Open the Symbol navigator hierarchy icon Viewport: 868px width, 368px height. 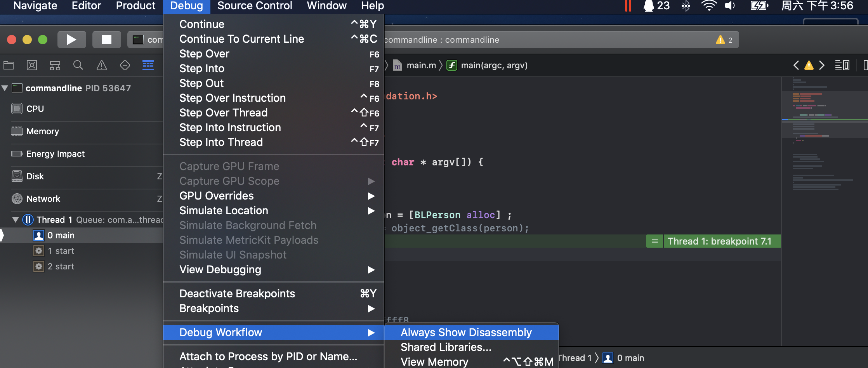coord(55,65)
